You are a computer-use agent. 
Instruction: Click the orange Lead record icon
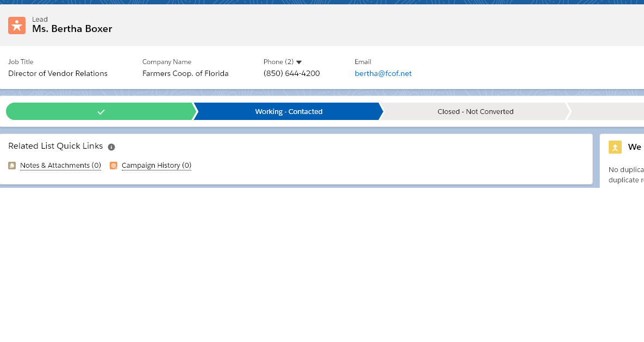[x=17, y=26]
